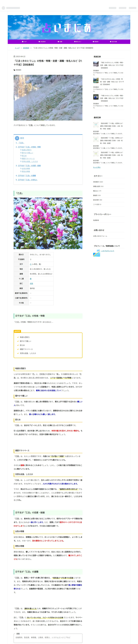Click the star icon beside 姓名判断 in nav bar

pyautogui.click(x=110, y=42)
